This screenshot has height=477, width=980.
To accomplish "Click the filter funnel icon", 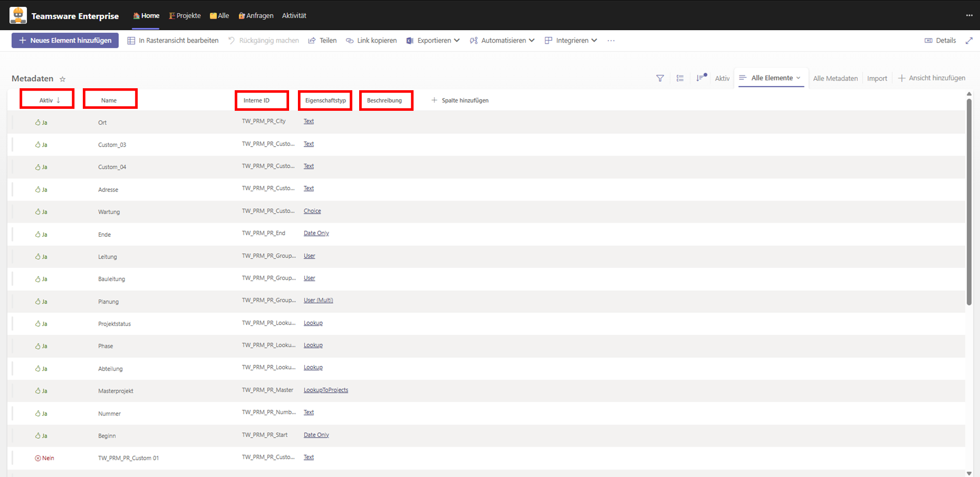I will pos(660,78).
